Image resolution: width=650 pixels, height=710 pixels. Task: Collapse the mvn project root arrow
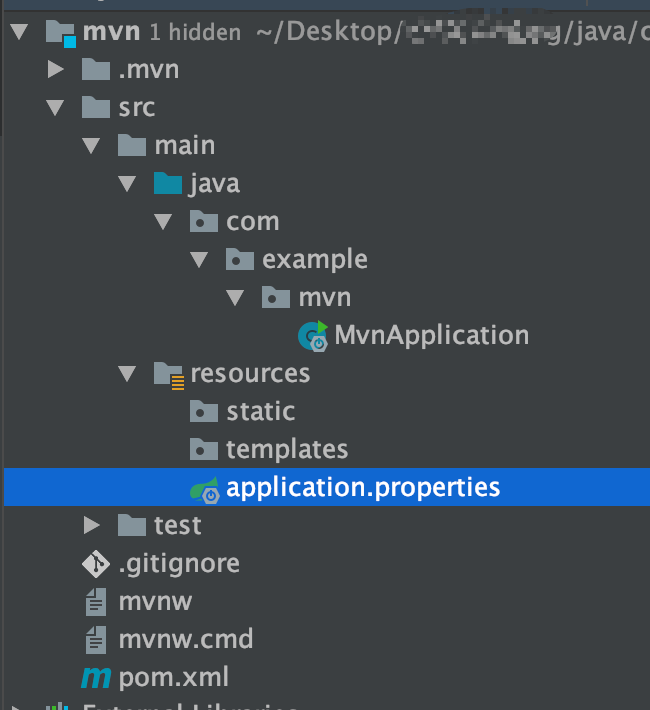coord(19,32)
